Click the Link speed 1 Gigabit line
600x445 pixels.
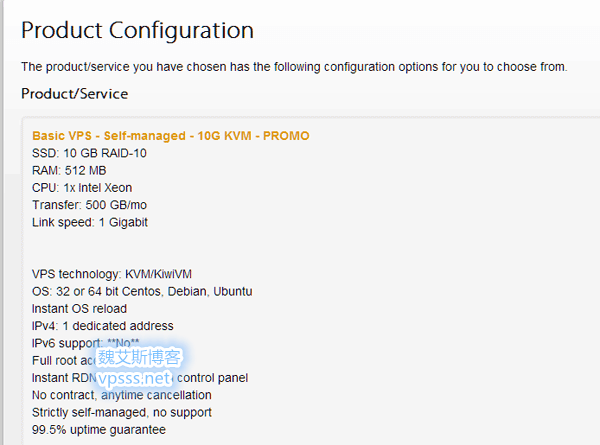[x=90, y=222]
